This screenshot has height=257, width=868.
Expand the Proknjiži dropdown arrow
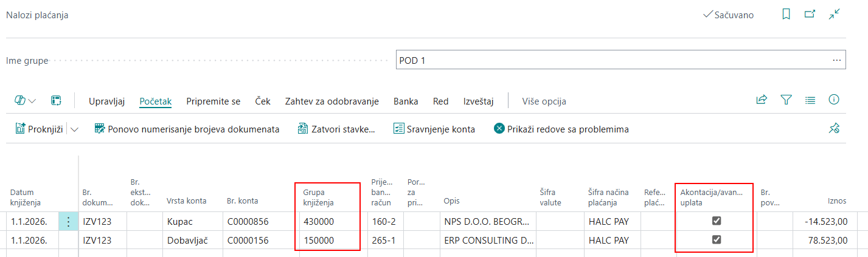(75, 129)
